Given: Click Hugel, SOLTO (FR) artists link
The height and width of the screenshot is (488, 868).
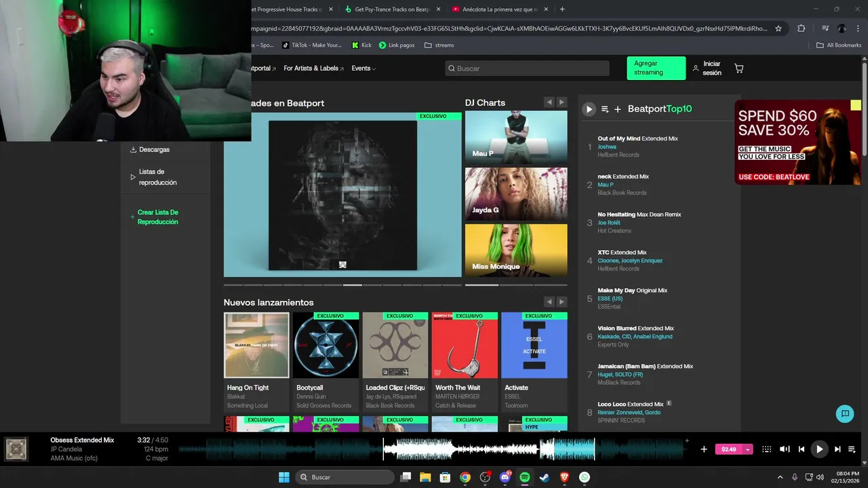Looking at the screenshot, I should pos(620,374).
